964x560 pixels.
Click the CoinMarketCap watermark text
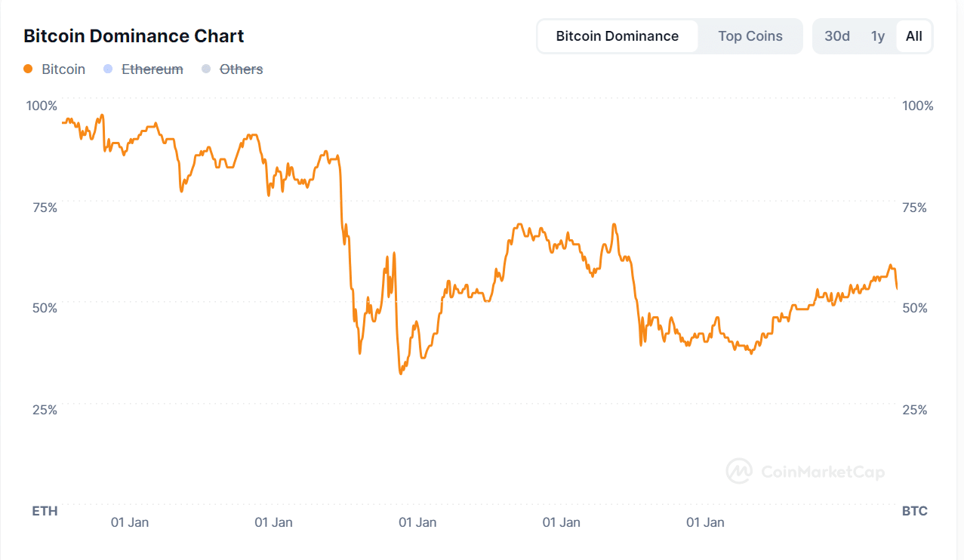[823, 472]
